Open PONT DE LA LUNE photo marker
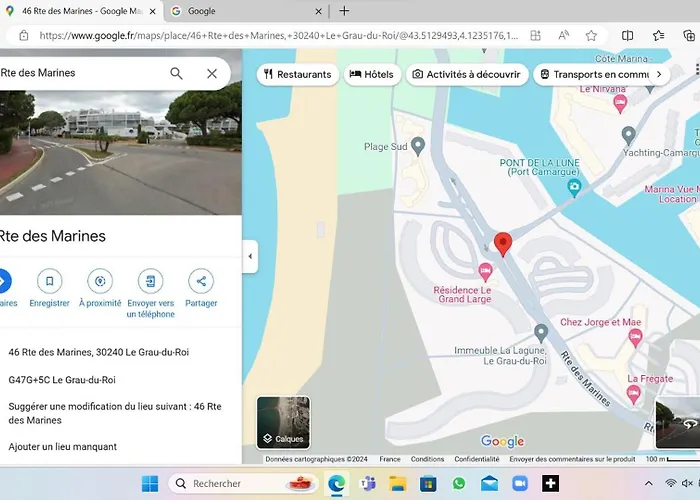700x500 pixels. (x=574, y=187)
